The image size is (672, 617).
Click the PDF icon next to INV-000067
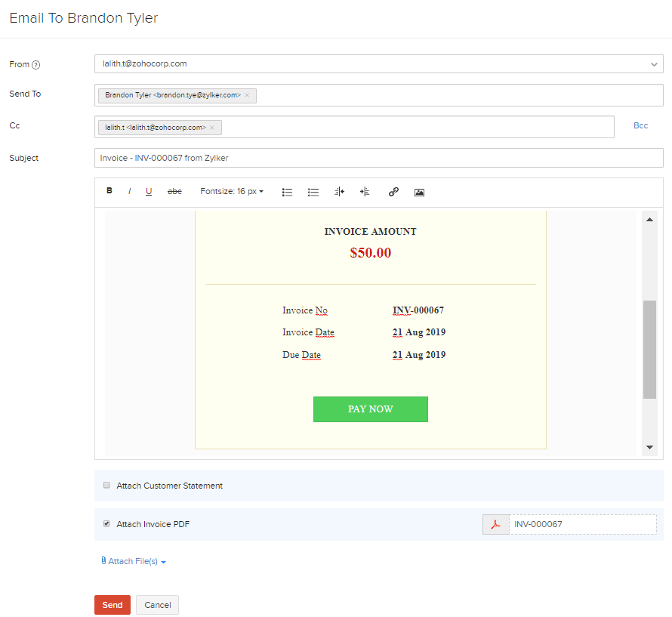click(495, 524)
